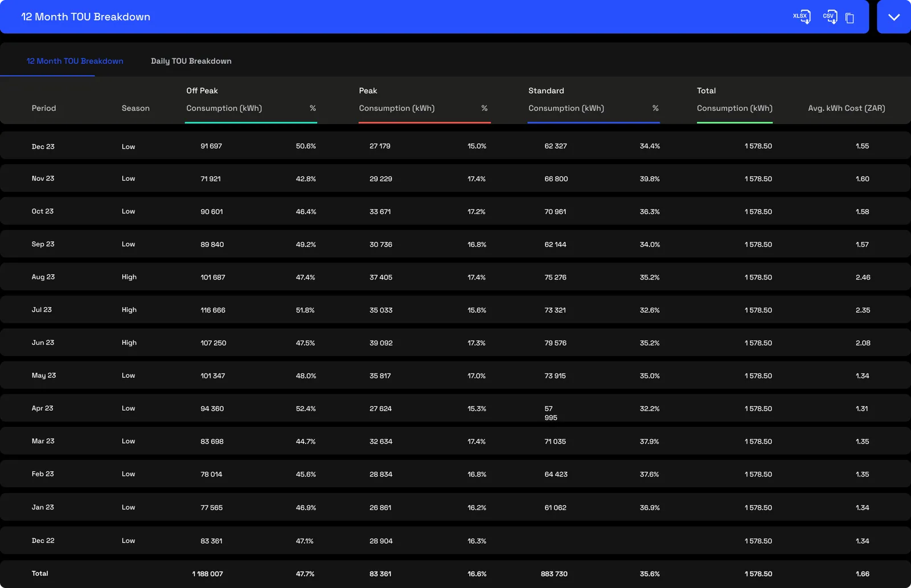Sort by Period column header
Image resolution: width=911 pixels, height=588 pixels.
(x=44, y=108)
